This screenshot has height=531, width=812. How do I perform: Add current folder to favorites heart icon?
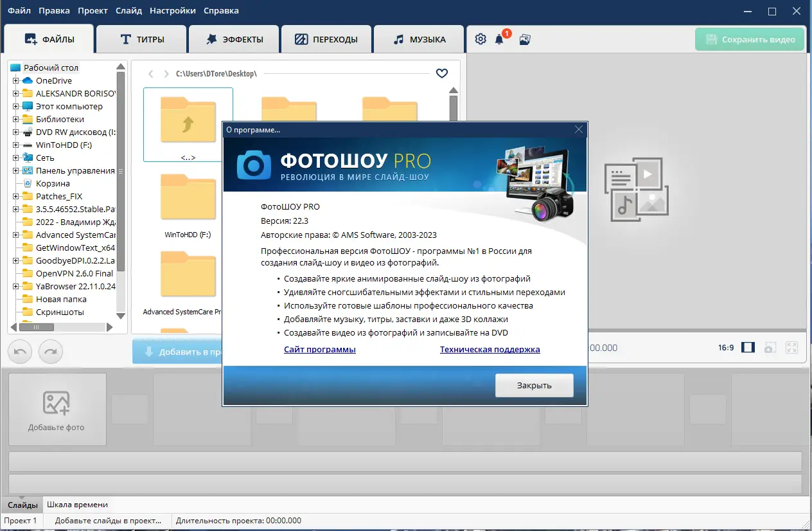point(442,73)
